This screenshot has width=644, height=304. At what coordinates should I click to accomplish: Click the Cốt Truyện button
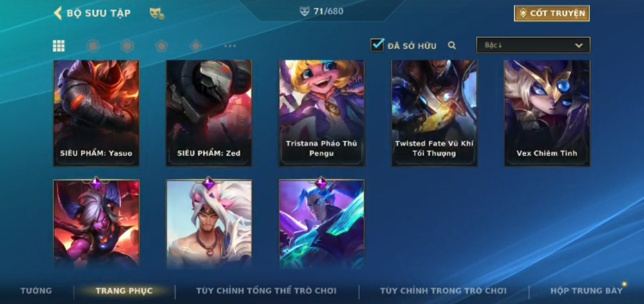pyautogui.click(x=551, y=14)
